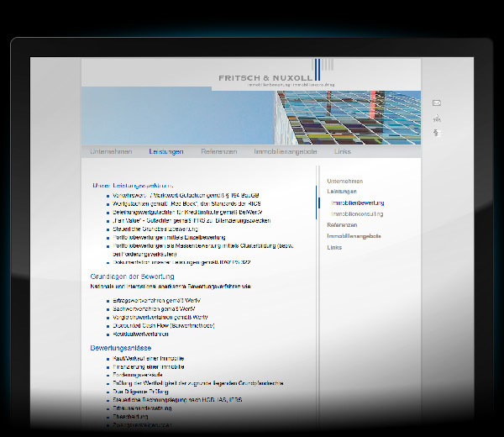Click the HGB, IAS, IFRS list item
Image resolution: width=504 pixels, height=437 pixels.
coord(177,400)
